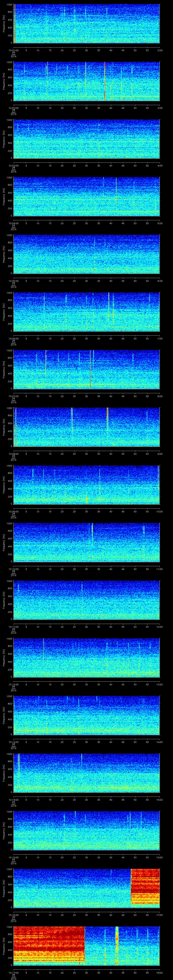Select the 10:02:00 start time label
173x980 pixels.
(13, 108)
